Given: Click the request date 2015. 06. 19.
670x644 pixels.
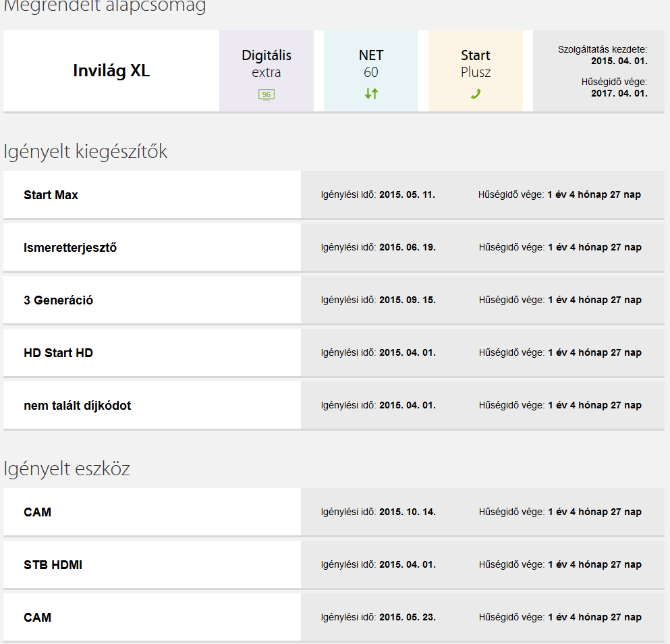Looking at the screenshot, I should (x=407, y=248).
